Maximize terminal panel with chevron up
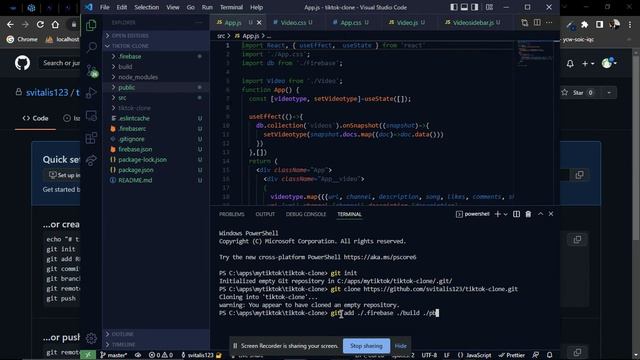 [540, 214]
